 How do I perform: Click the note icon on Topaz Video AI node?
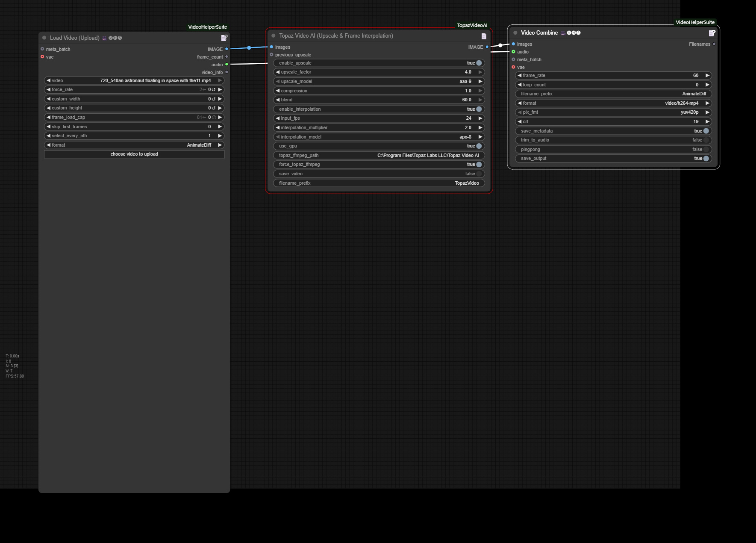(483, 36)
